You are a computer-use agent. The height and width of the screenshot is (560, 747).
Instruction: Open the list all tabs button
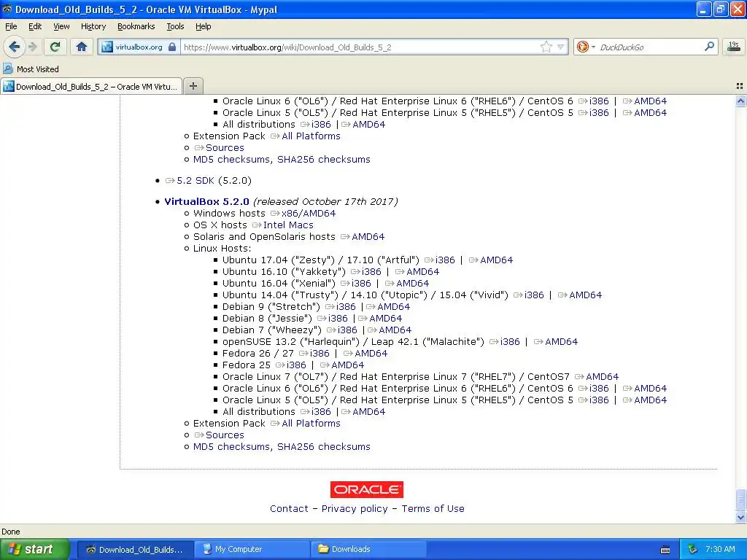(740, 86)
